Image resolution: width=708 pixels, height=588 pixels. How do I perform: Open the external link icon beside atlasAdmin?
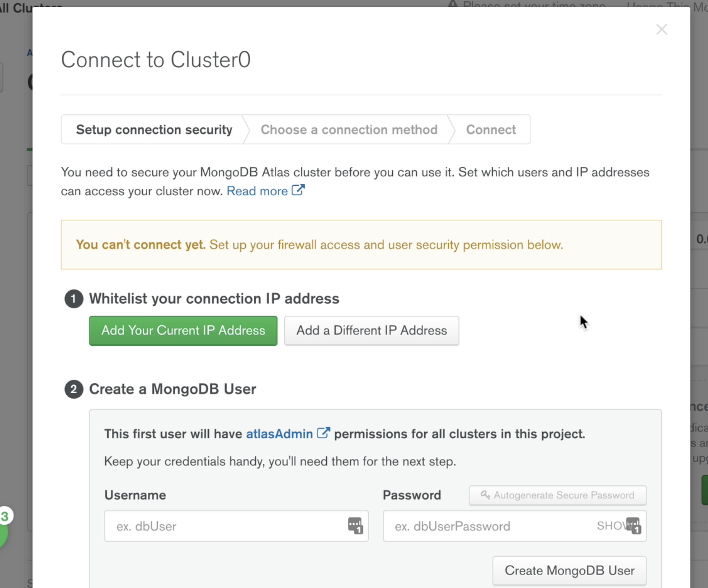click(x=323, y=433)
